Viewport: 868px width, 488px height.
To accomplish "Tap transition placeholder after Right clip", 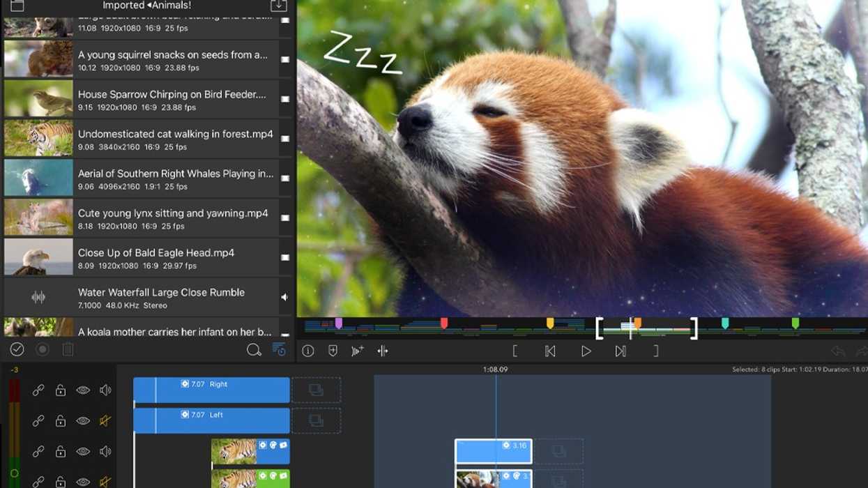I will [x=316, y=390].
